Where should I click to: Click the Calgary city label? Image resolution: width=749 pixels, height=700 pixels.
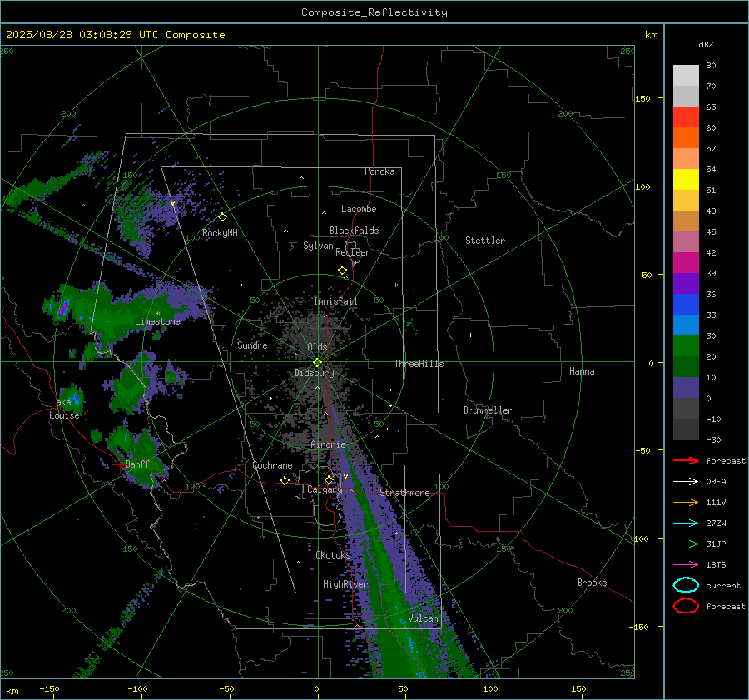click(325, 489)
